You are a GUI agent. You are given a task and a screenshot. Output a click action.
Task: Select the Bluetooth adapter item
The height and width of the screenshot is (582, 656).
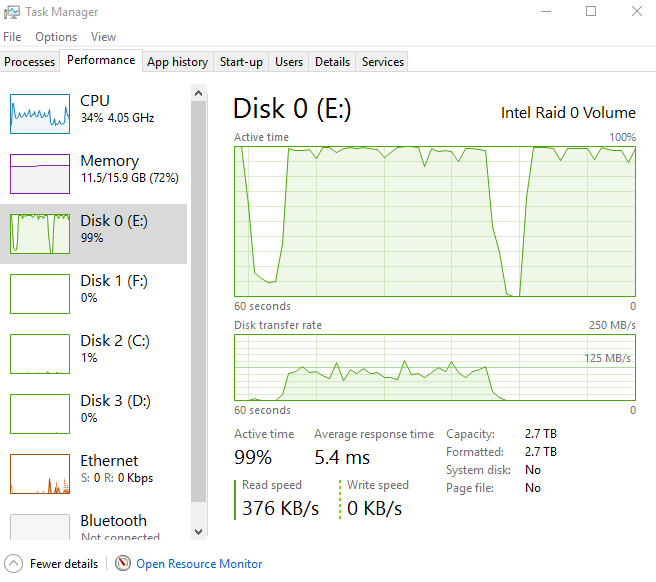[97, 526]
